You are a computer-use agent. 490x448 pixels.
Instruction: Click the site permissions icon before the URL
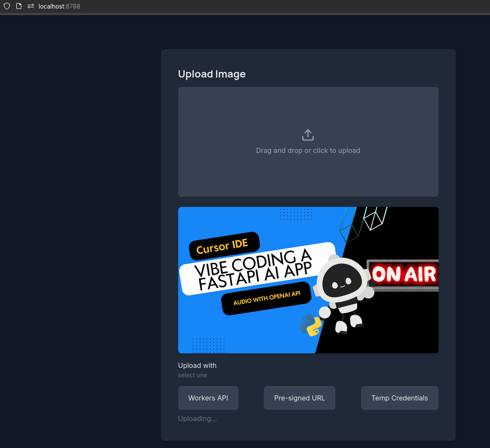click(x=30, y=6)
